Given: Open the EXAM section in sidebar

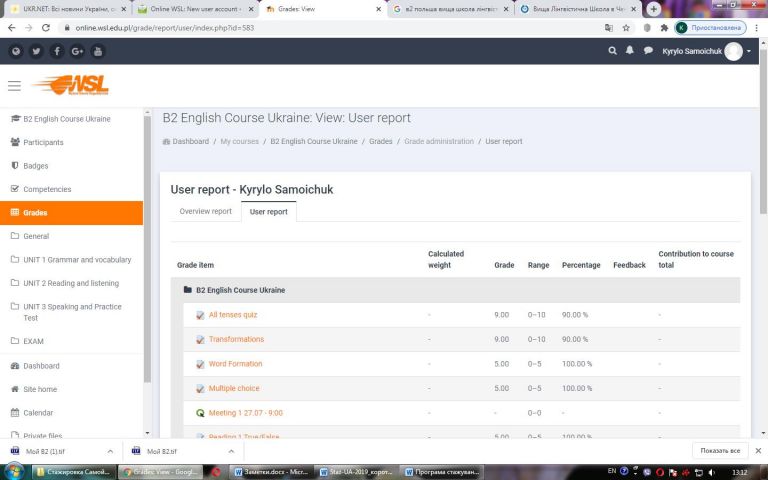Looking at the screenshot, I should pyautogui.click(x=33, y=341).
